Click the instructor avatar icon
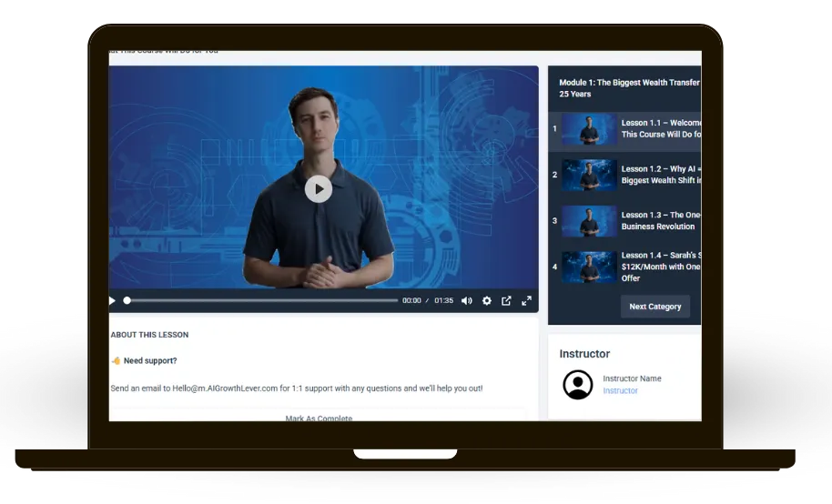The image size is (832, 504). [578, 385]
